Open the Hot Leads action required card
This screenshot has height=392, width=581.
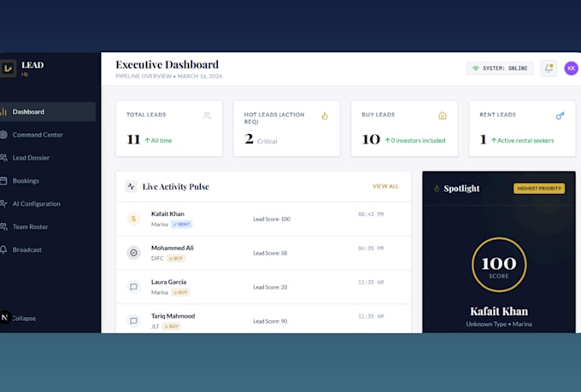[286, 129]
